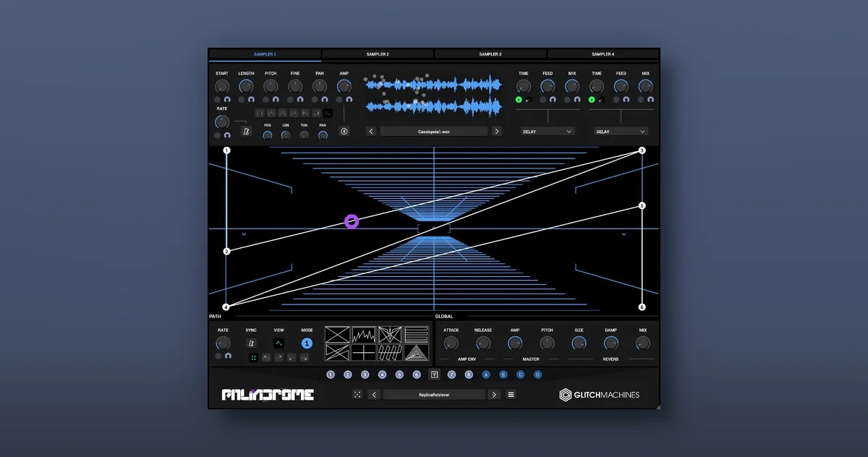Click the Cassiopeia1.wav sample name field
868x457 pixels.
[434, 132]
